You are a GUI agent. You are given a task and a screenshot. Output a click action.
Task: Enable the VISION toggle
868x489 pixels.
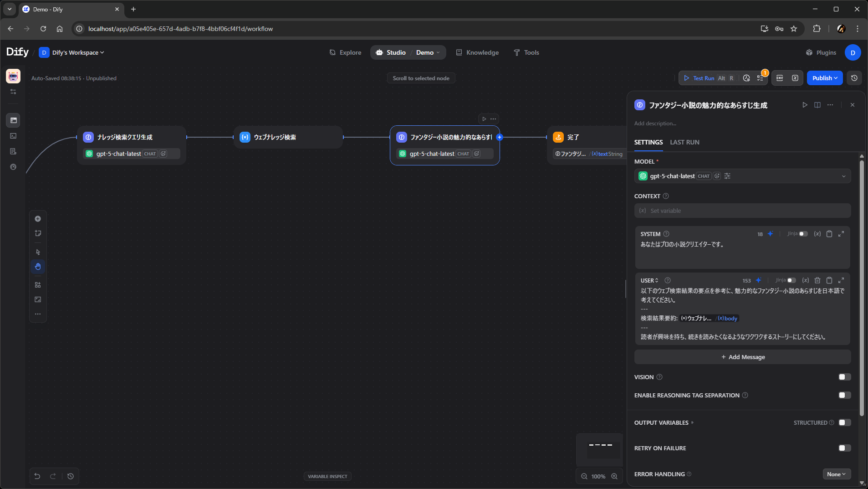[844, 377]
